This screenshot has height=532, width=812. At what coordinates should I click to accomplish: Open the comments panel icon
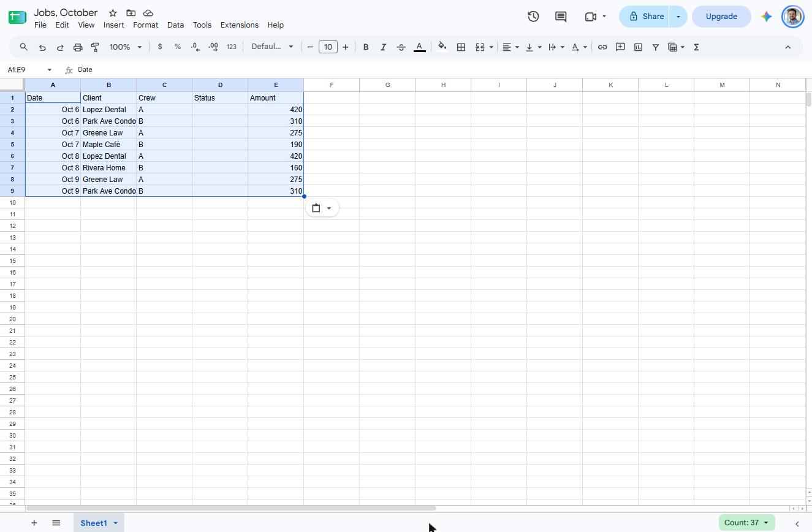(x=561, y=17)
